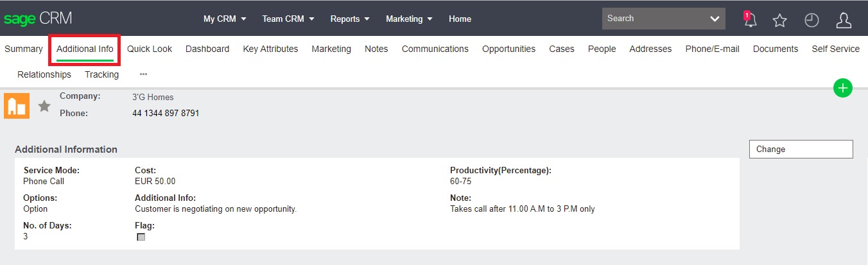This screenshot has height=265, width=868.
Task: Click the EUR 50.00 cost value
Action: (x=155, y=182)
